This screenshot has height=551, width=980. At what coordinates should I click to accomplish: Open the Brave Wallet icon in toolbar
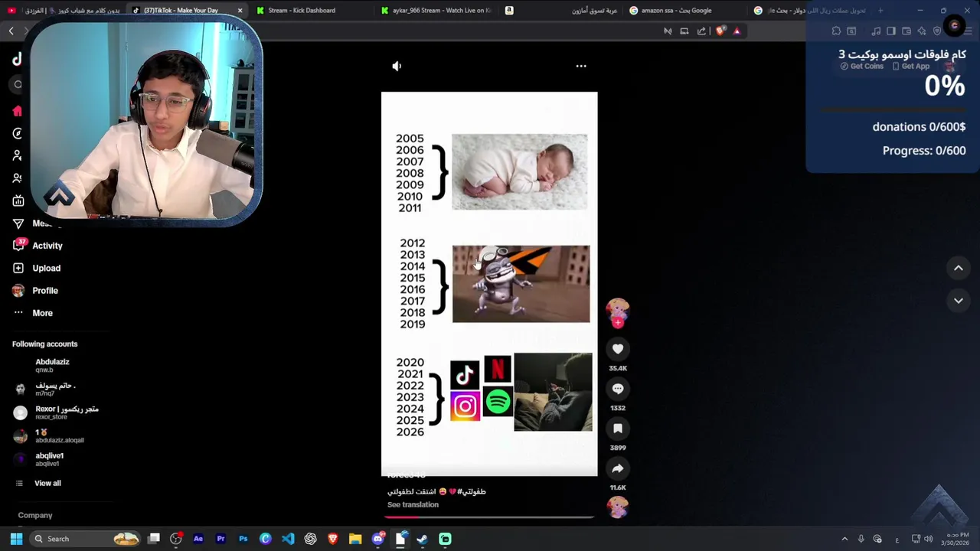906,31
